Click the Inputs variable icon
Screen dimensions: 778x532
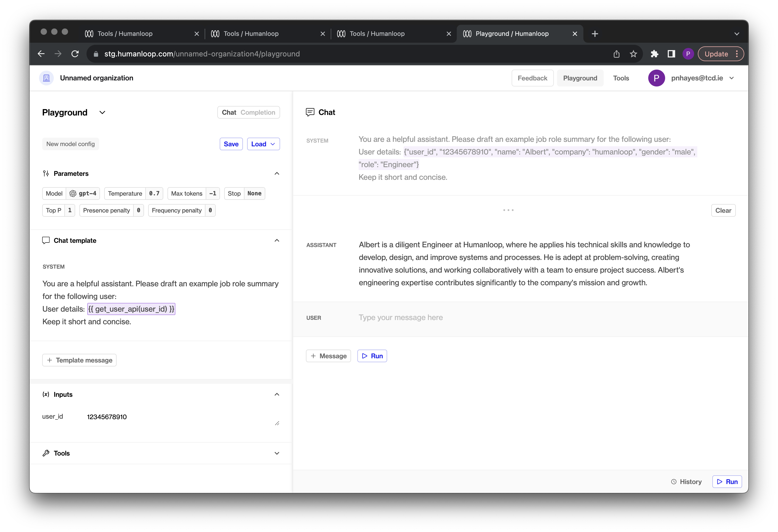[x=46, y=394]
